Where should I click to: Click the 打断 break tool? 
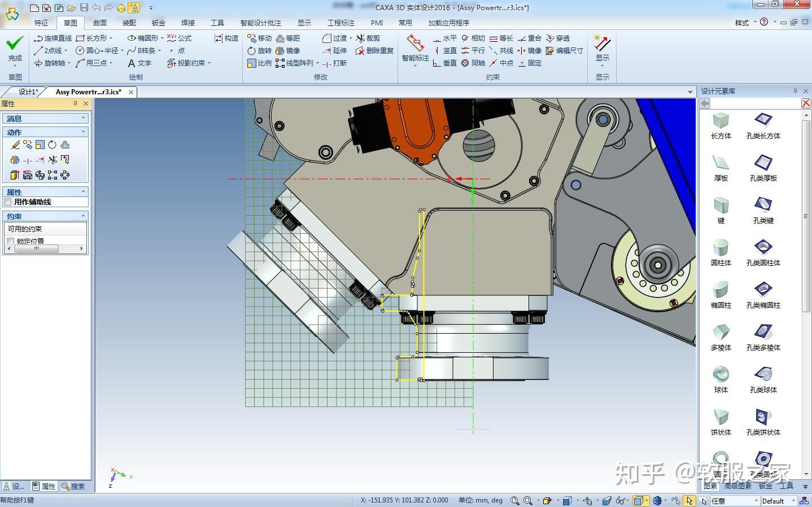(x=335, y=63)
